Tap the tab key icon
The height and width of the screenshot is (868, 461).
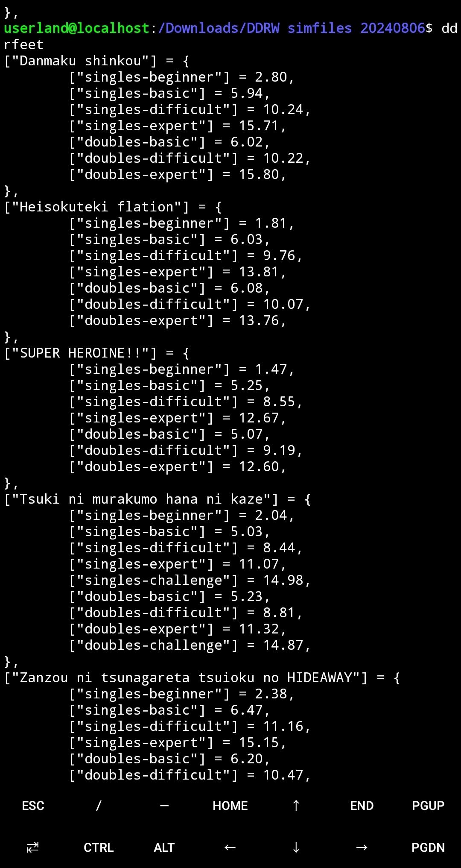pos(33,847)
